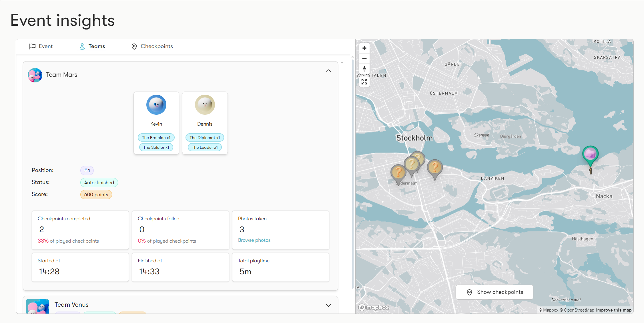The image size is (644, 323).
Task: Click the Finished at 14:33 card
Action: click(x=180, y=267)
